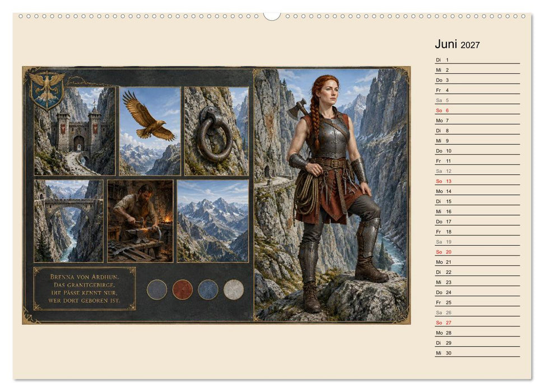Select the date row 'Mi 30'

coord(477,353)
